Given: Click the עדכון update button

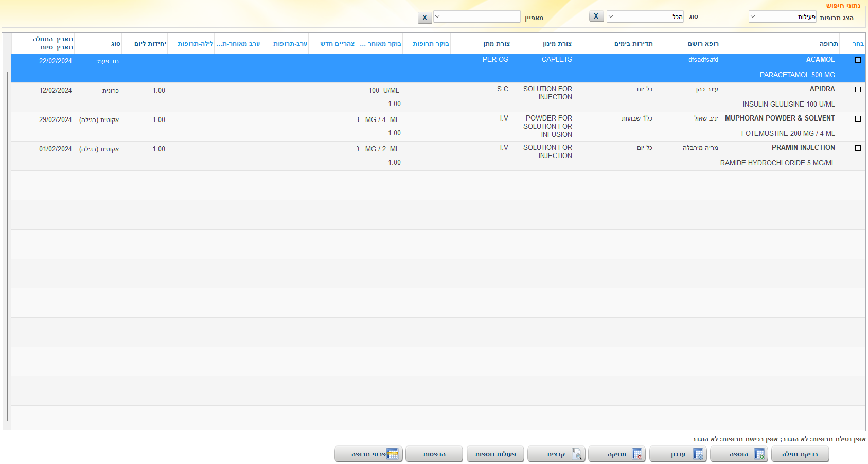Looking at the screenshot, I should [x=678, y=454].
